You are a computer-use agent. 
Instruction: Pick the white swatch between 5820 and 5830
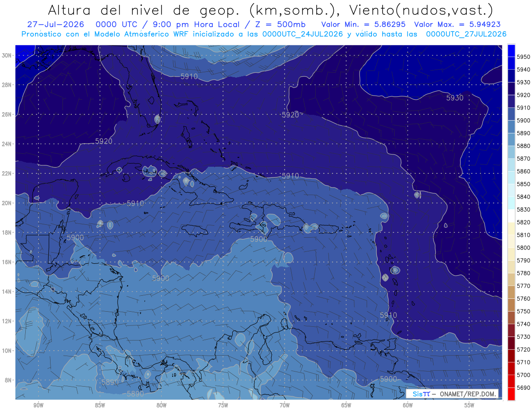coord(511,215)
